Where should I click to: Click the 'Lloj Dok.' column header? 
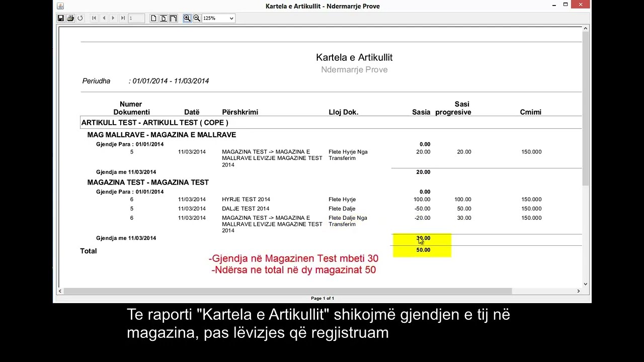click(344, 112)
